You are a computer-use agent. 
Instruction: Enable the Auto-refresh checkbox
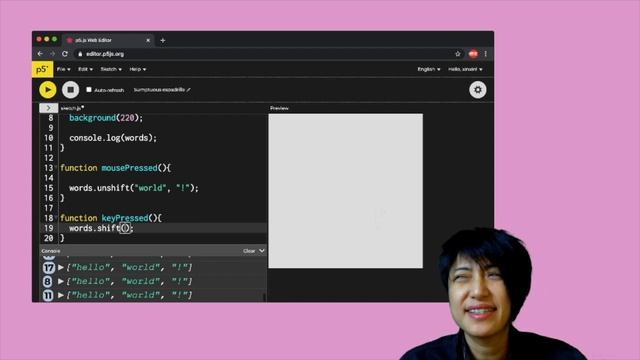89,89
